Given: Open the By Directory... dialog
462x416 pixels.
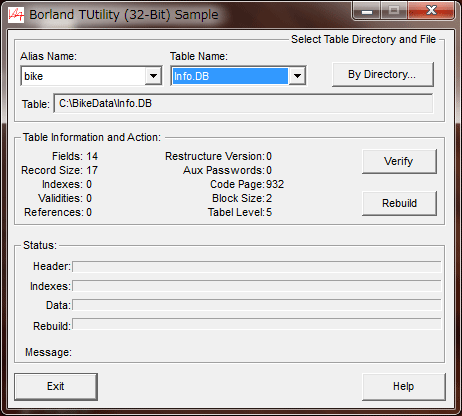Looking at the screenshot, I should (383, 74).
